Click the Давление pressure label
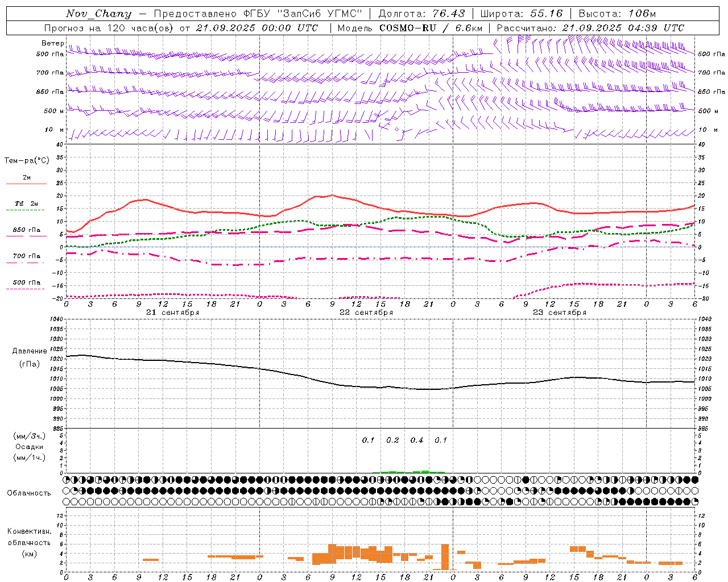The image size is (728, 582). 30,351
